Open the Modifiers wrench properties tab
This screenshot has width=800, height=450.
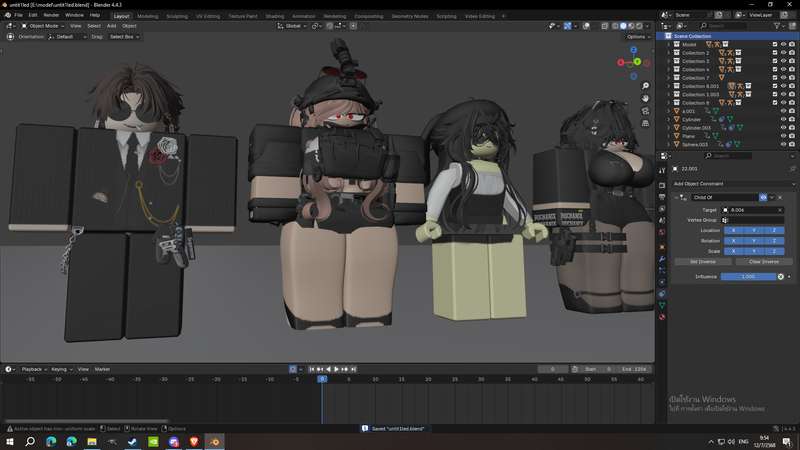click(x=662, y=259)
